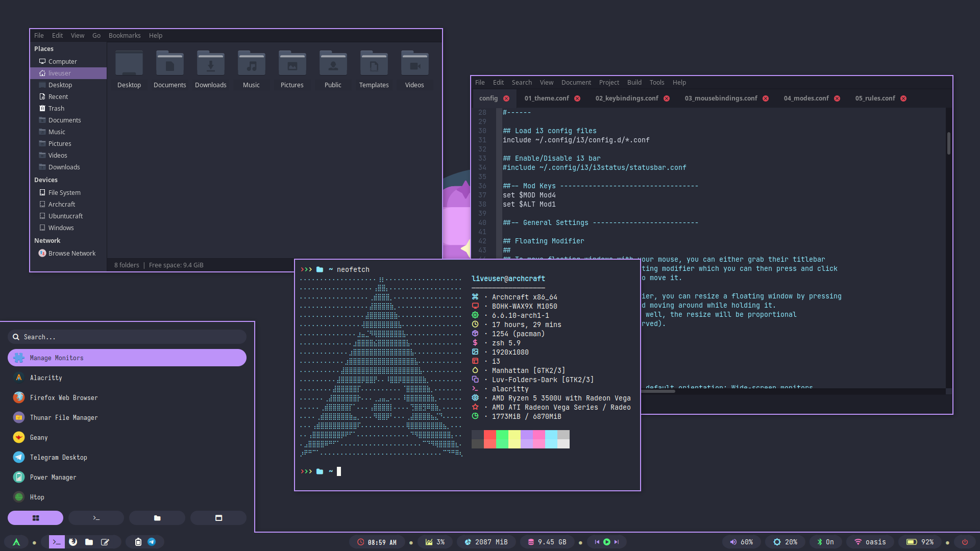Click the red power icon
Screen dimensions: 980x551
965,542
